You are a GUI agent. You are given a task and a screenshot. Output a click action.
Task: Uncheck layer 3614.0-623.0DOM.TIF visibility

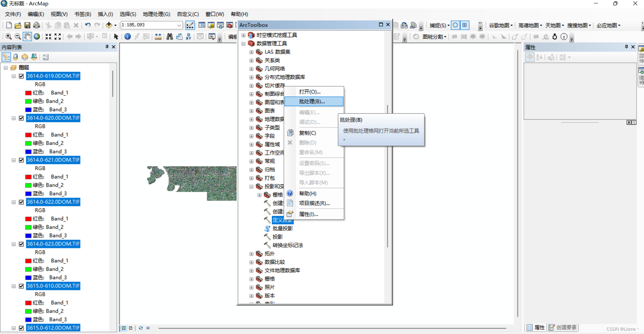[x=21, y=244]
